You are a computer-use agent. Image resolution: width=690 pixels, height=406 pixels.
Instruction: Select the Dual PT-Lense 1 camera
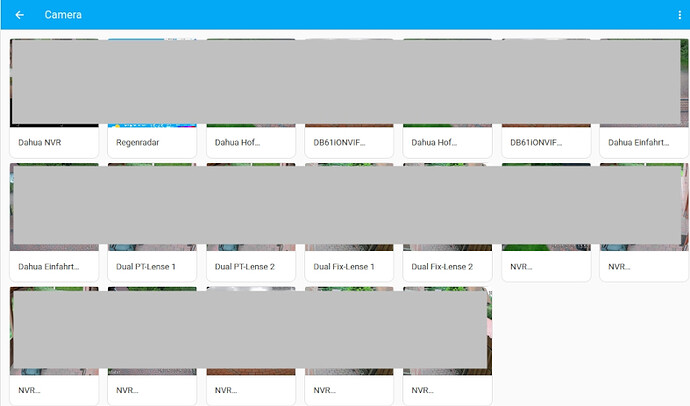point(152,222)
